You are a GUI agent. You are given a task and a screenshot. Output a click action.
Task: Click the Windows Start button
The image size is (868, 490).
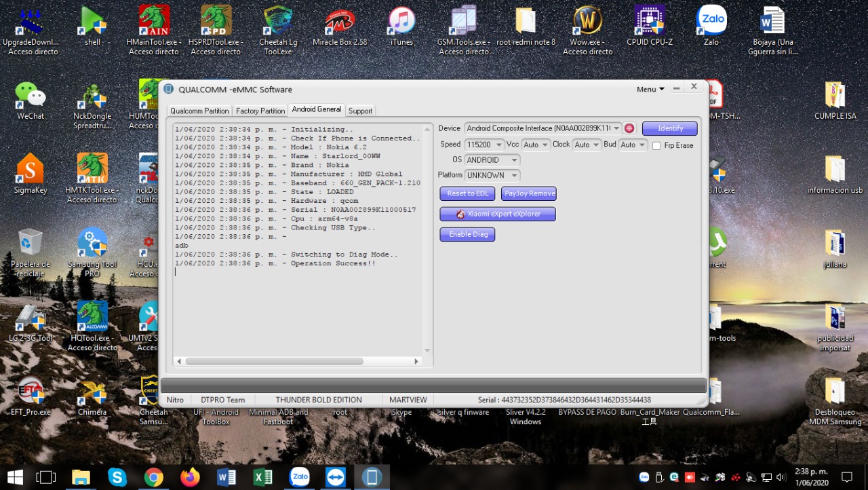[14, 477]
